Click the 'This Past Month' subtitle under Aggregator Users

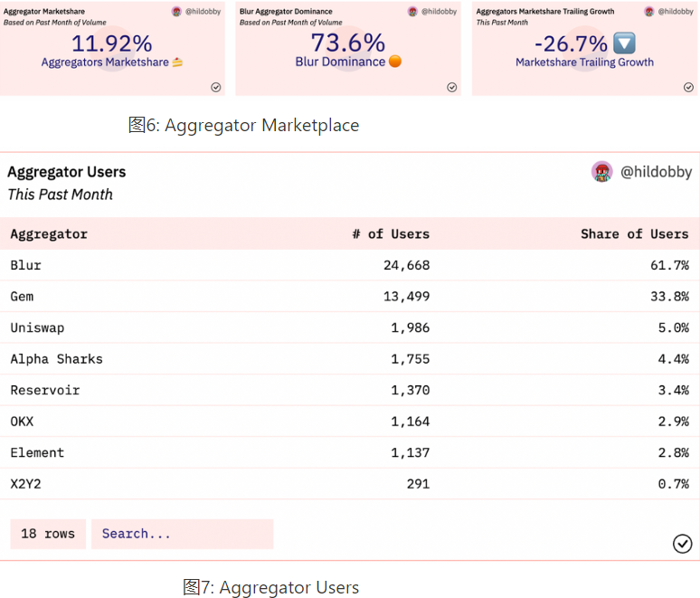[61, 195]
